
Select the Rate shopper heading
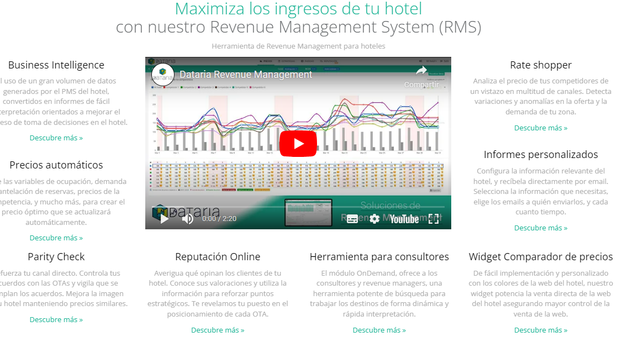[x=541, y=65]
